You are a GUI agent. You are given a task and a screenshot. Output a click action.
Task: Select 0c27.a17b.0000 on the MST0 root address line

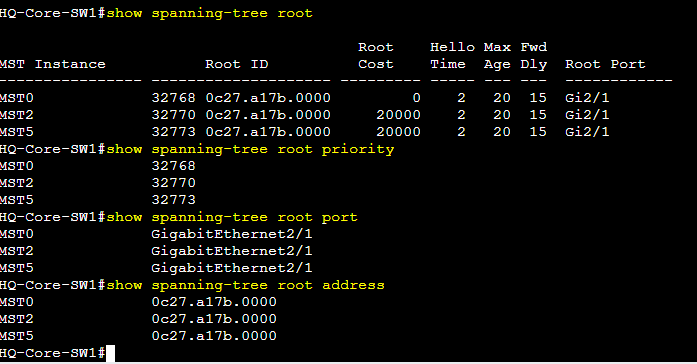click(214, 302)
